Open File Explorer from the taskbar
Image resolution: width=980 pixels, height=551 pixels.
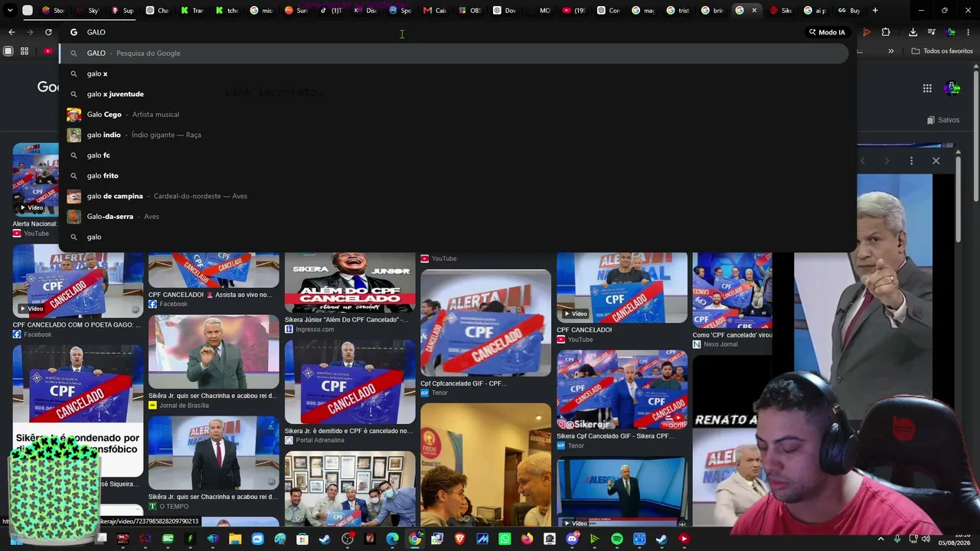(x=235, y=540)
